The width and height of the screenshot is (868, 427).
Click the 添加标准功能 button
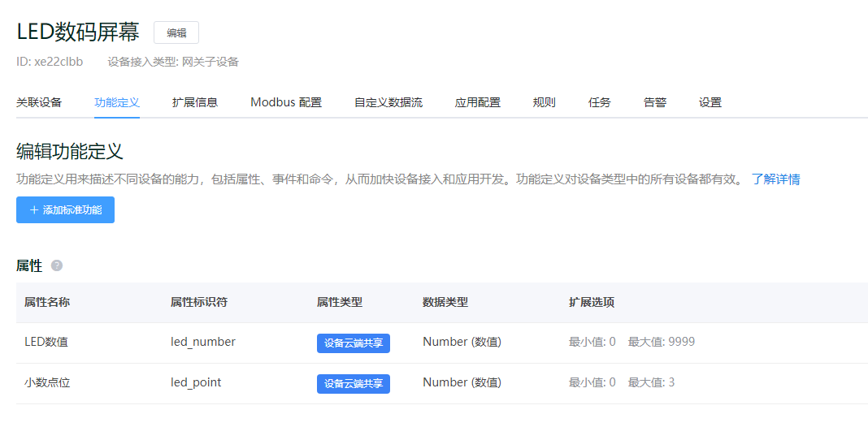65,210
